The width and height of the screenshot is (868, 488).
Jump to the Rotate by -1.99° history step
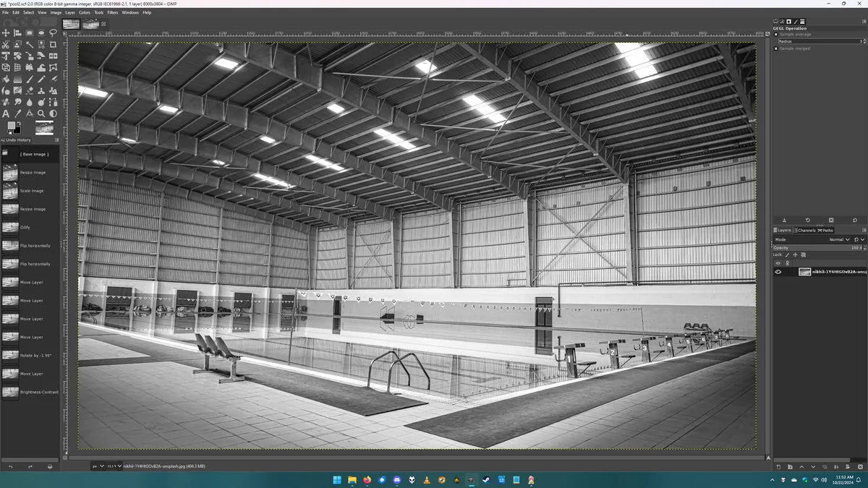30,356
